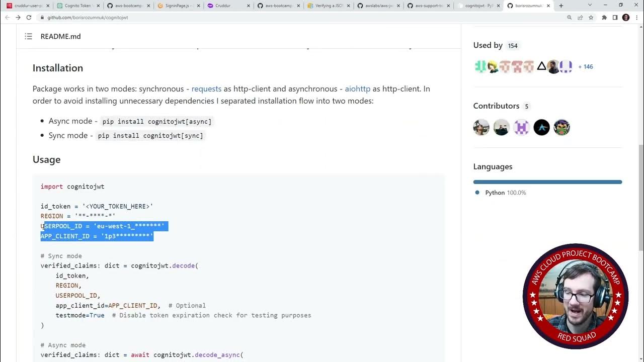The width and height of the screenshot is (644, 362).
Task: Open the Chrome profile avatar menu
Action: click(626, 17)
